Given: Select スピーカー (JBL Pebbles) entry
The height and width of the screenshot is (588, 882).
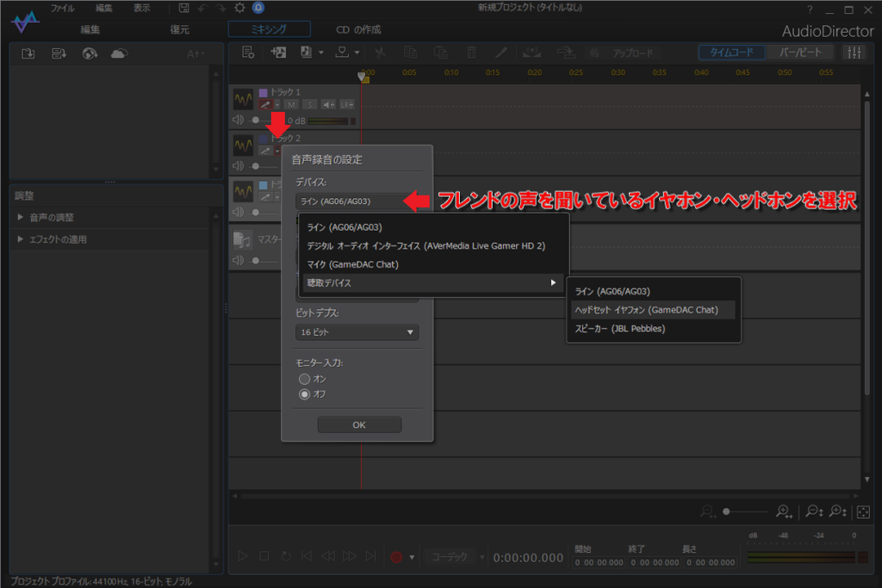Looking at the screenshot, I should pyautogui.click(x=653, y=328).
